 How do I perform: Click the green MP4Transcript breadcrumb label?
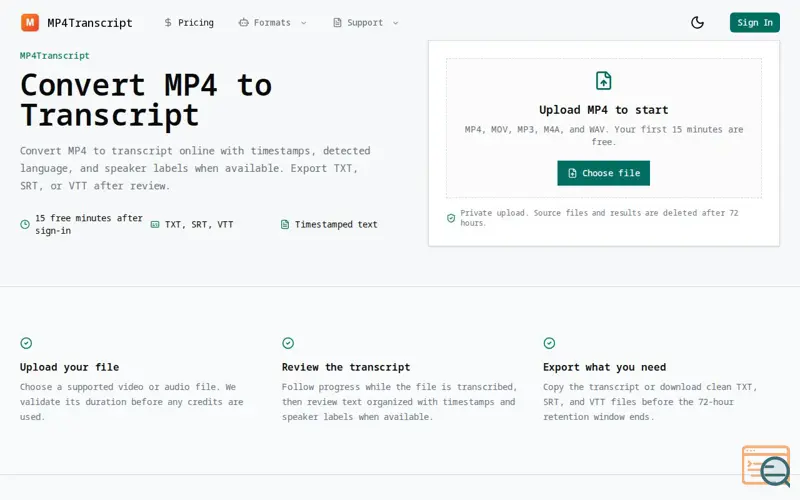[x=55, y=56]
